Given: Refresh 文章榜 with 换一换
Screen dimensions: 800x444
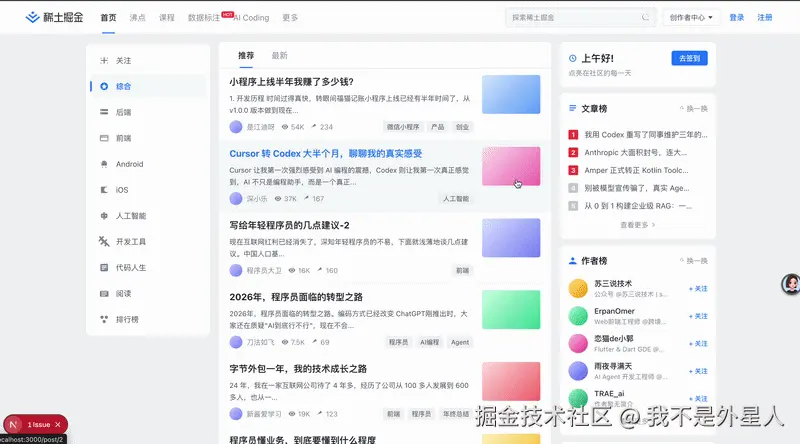Looking at the screenshot, I should click(x=693, y=109).
